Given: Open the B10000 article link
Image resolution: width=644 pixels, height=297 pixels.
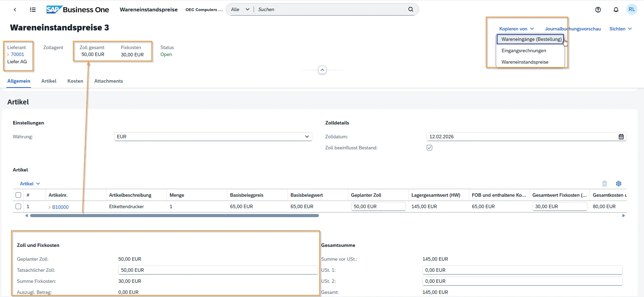Looking at the screenshot, I should (60, 207).
